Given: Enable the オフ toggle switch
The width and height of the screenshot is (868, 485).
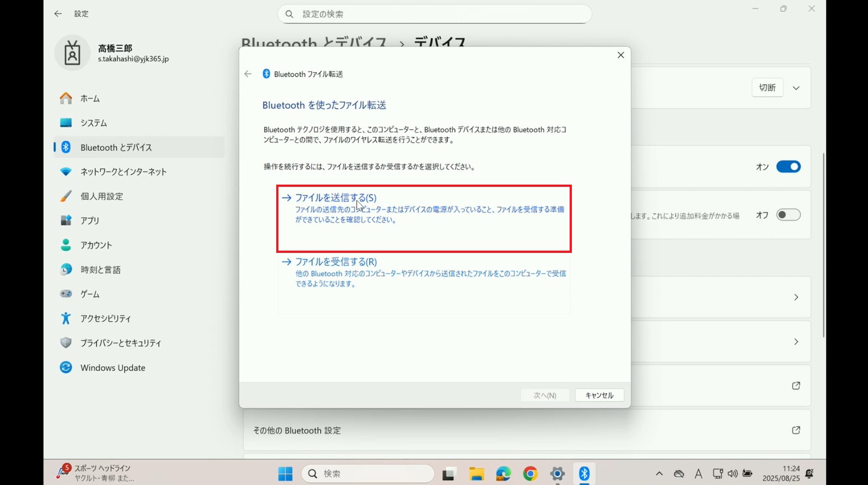Looking at the screenshot, I should click(x=788, y=215).
